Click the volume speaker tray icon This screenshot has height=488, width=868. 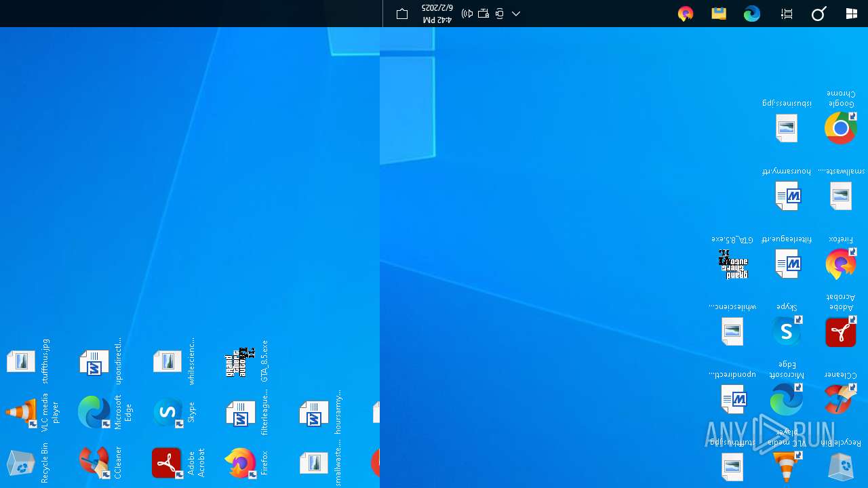(467, 14)
